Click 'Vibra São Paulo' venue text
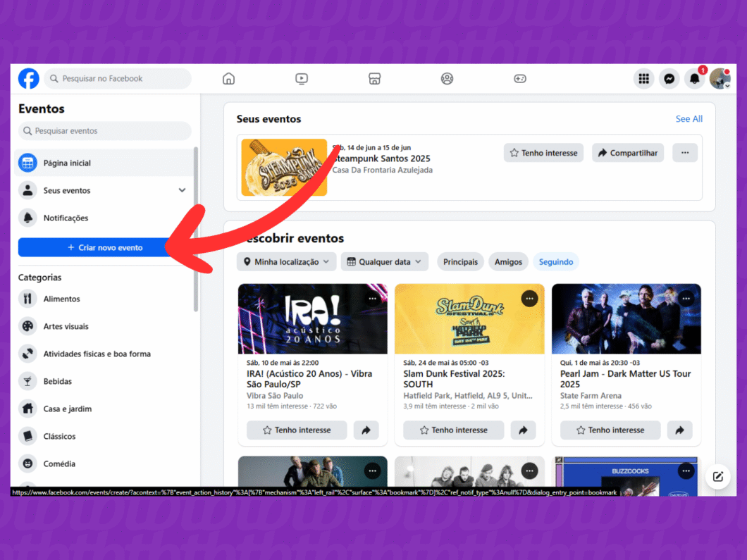Viewport: 747px width, 560px height. pos(275,396)
